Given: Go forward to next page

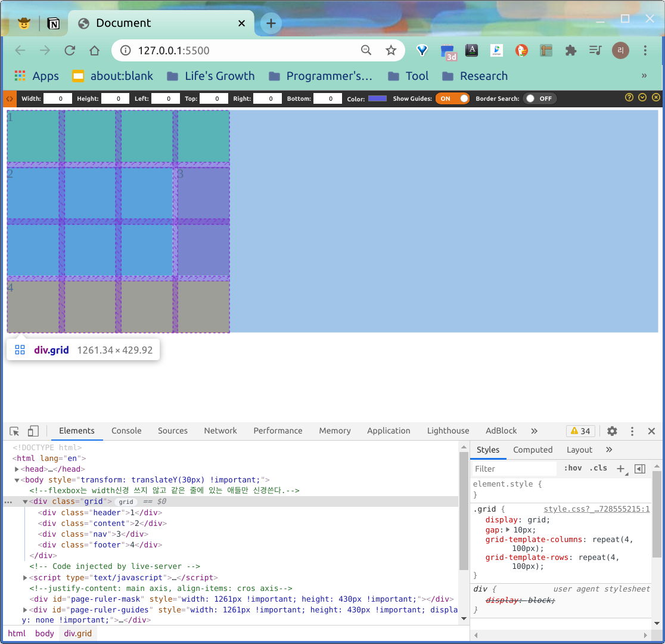Looking at the screenshot, I should pyautogui.click(x=45, y=51).
